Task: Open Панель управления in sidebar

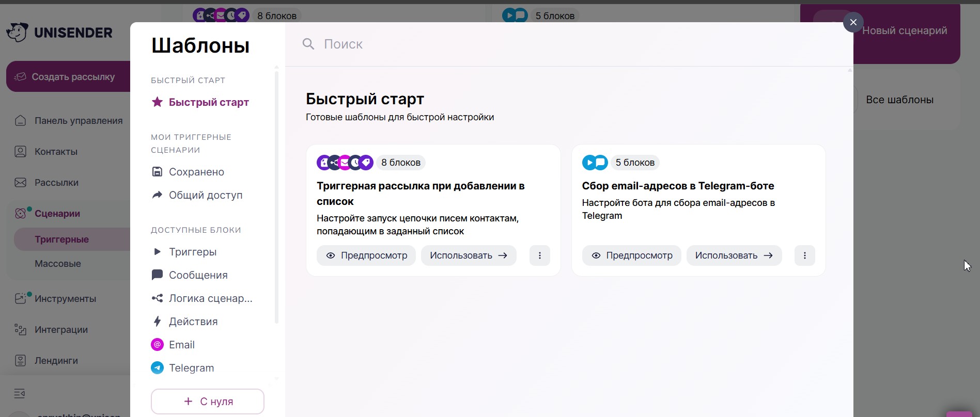Action: pyautogui.click(x=68, y=120)
